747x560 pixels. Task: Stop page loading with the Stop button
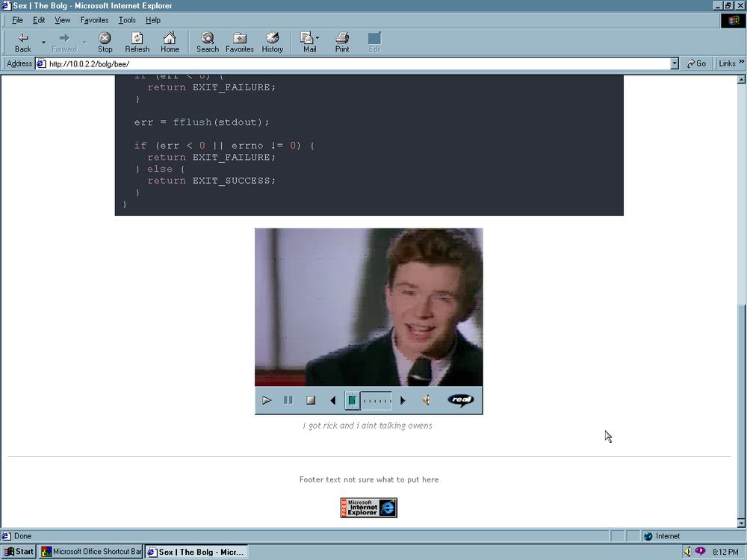[105, 43]
